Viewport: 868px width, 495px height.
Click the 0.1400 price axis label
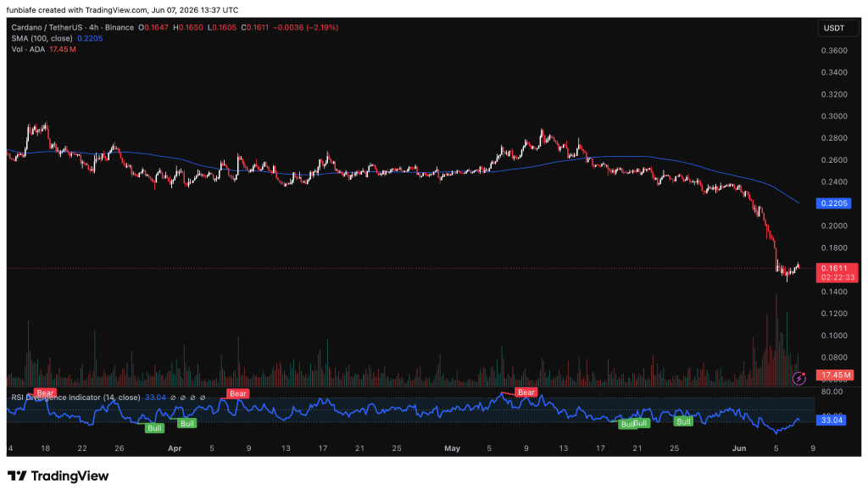click(834, 292)
